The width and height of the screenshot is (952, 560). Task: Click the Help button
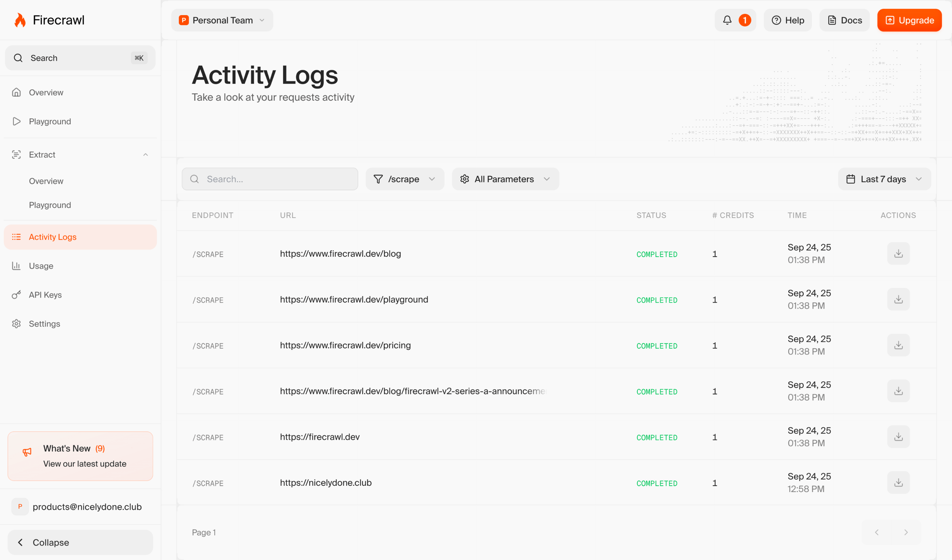coord(787,20)
